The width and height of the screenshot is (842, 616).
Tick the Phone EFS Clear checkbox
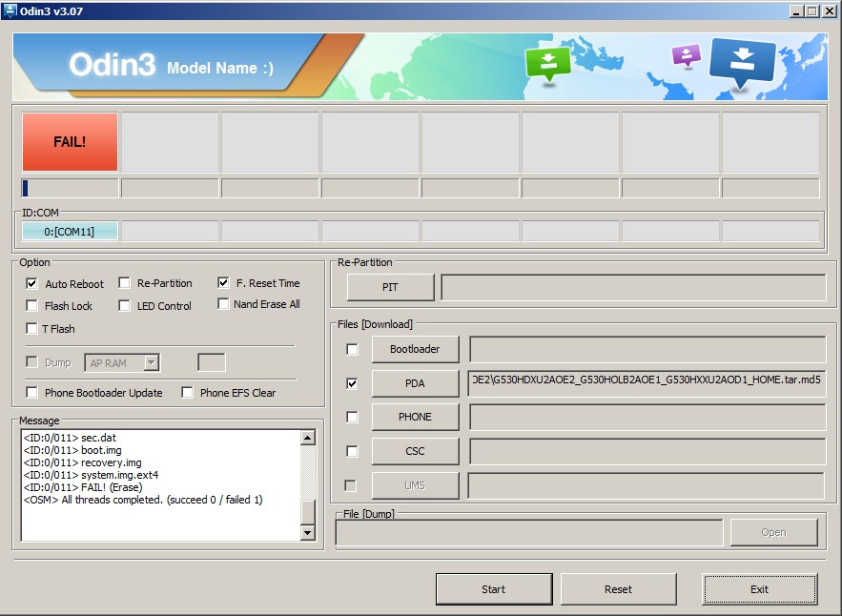click(188, 392)
